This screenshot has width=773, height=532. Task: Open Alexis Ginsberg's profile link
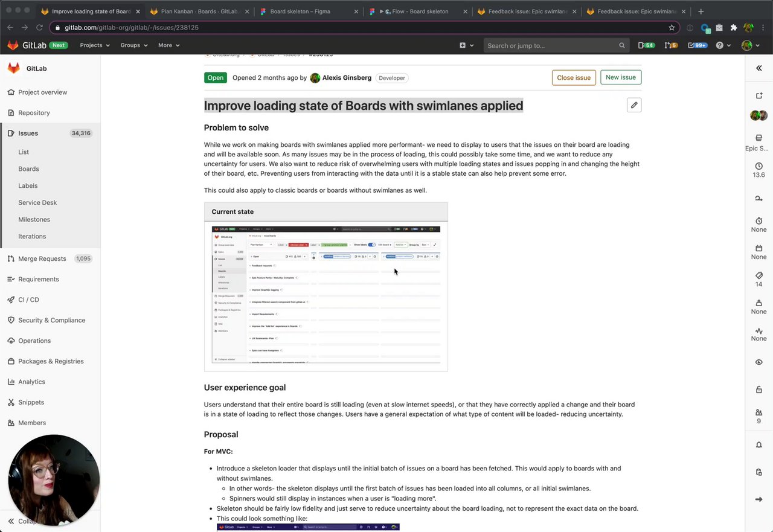pyautogui.click(x=347, y=78)
